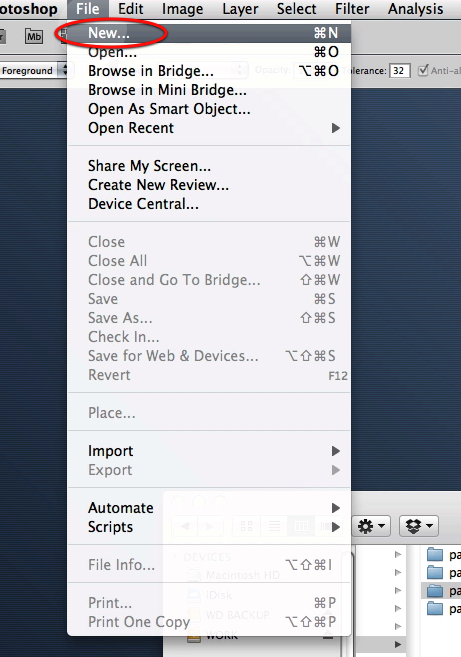Expand the Scripts submenu
This screenshot has width=461, height=657.
(210, 527)
